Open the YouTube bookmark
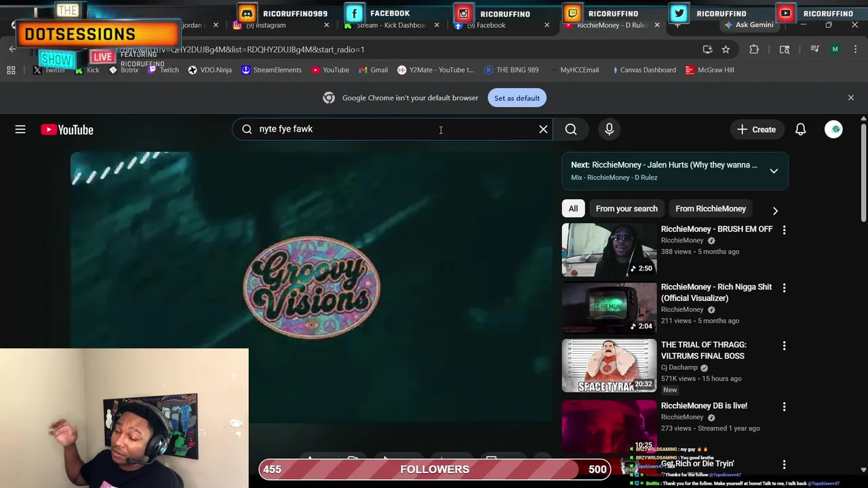This screenshot has height=488, width=868. (x=330, y=70)
